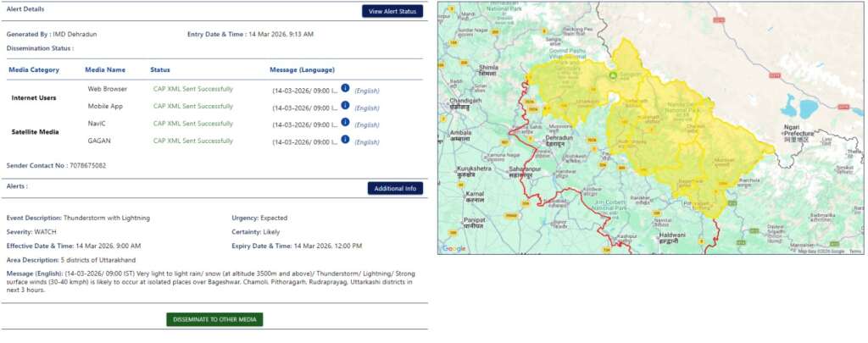
Task: Click the English link in GAGAN row
Action: point(366,142)
